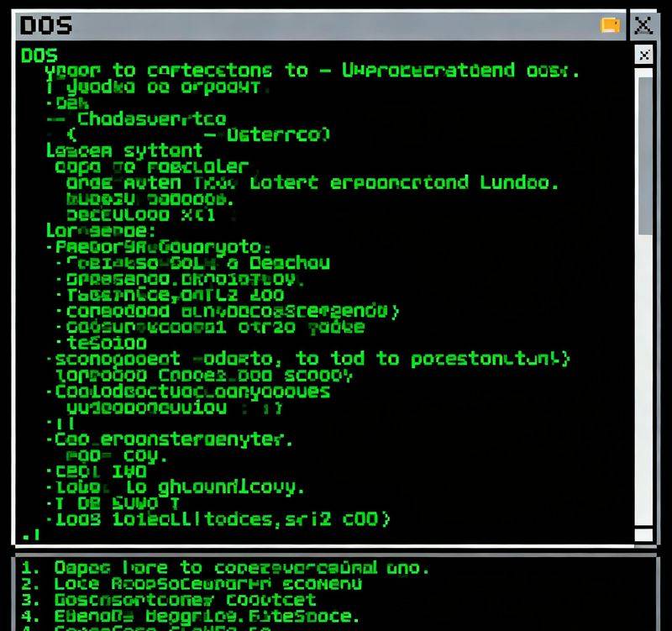The width and height of the screenshot is (672, 631).
Task: Click the small x button above scrollbar
Action: pyautogui.click(x=643, y=55)
